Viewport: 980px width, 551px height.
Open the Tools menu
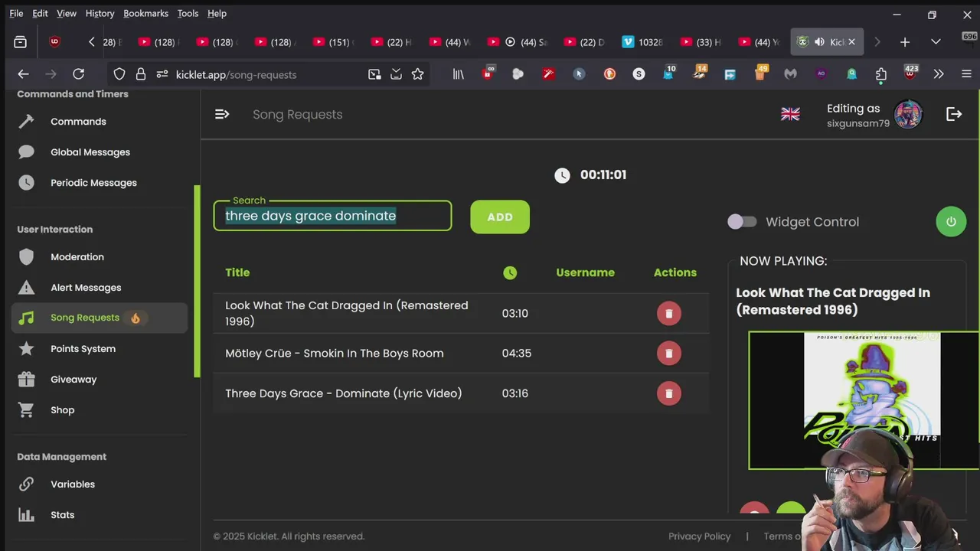pyautogui.click(x=188, y=13)
